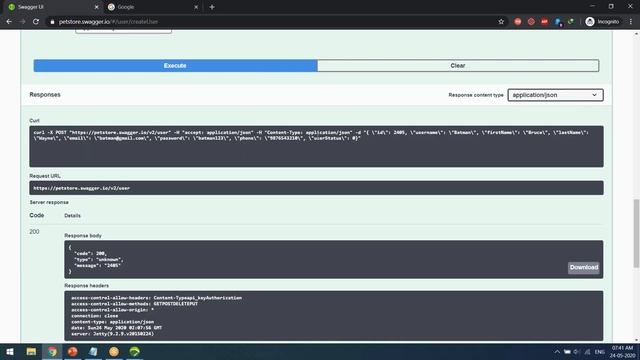The width and height of the screenshot is (640, 360).
Task: Click the battery tray icon
Action: pyautogui.click(x=567, y=352)
